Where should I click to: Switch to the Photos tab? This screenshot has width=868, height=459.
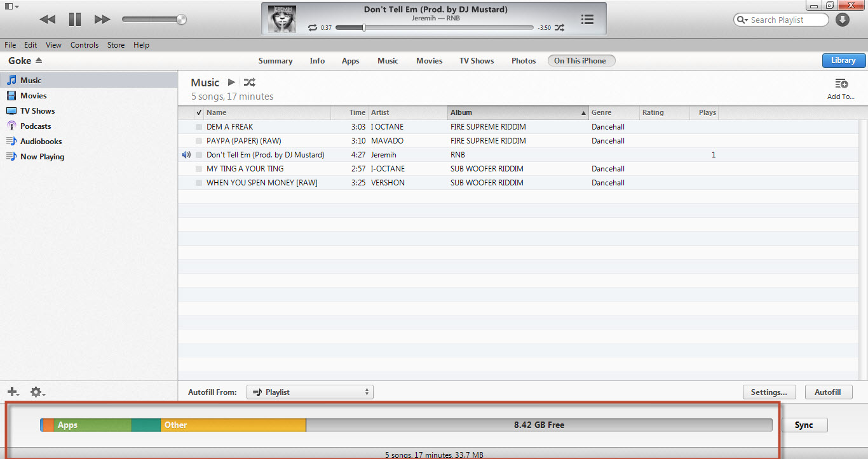tap(524, 61)
